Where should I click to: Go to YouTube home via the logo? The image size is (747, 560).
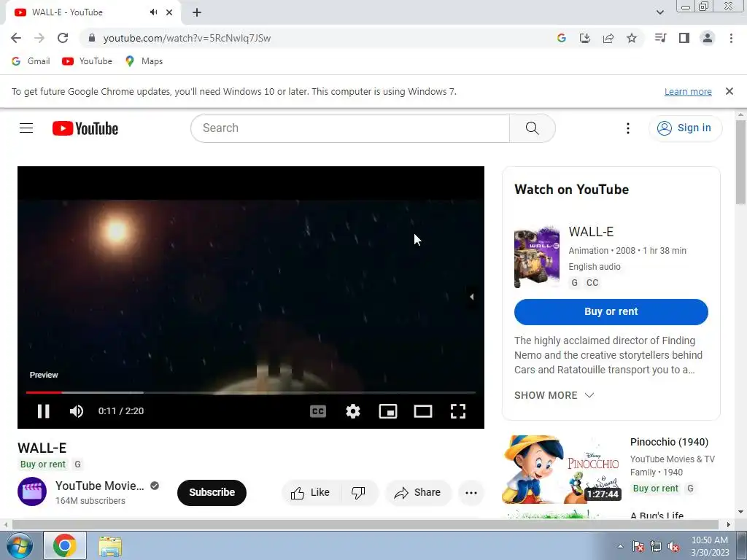(85, 128)
